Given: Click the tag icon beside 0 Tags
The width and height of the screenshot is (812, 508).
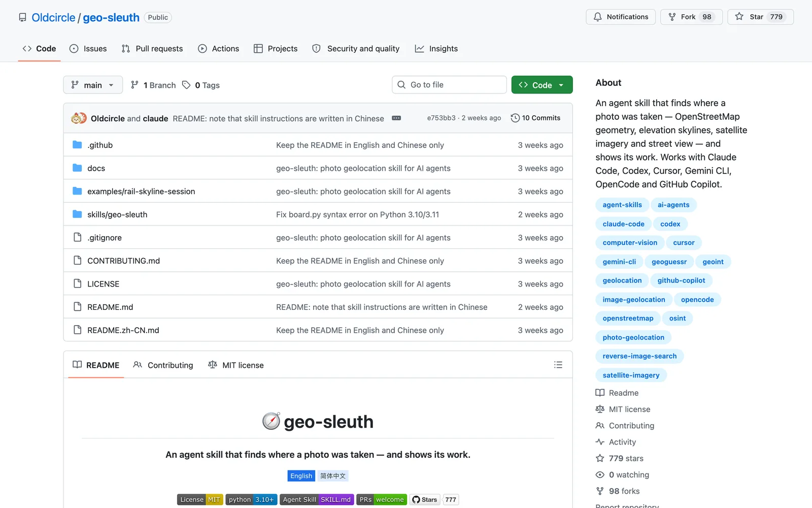Looking at the screenshot, I should coord(186,85).
